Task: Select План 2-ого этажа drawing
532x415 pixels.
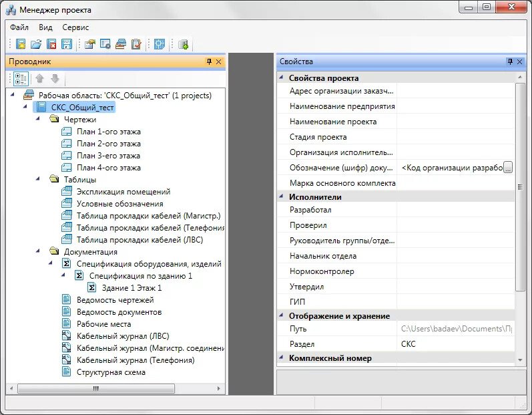Action: 109,144
